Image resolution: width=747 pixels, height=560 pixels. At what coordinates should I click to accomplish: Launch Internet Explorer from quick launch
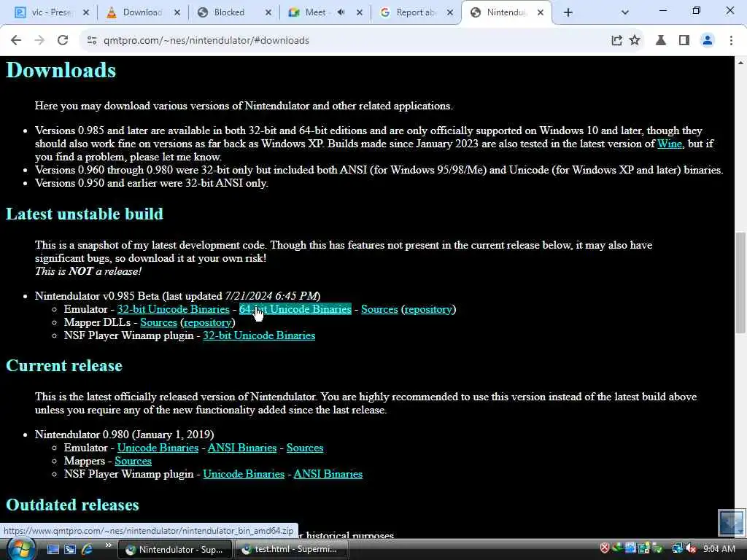click(87, 549)
